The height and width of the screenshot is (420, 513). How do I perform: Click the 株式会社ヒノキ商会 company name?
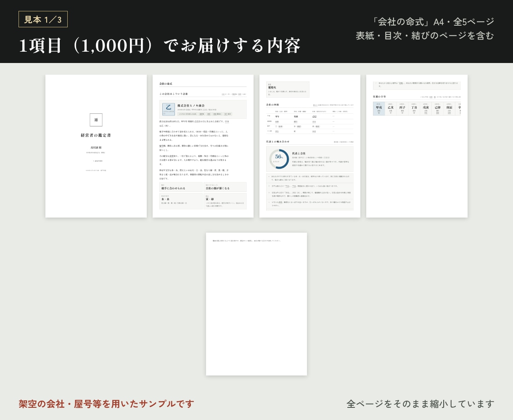click(191, 105)
